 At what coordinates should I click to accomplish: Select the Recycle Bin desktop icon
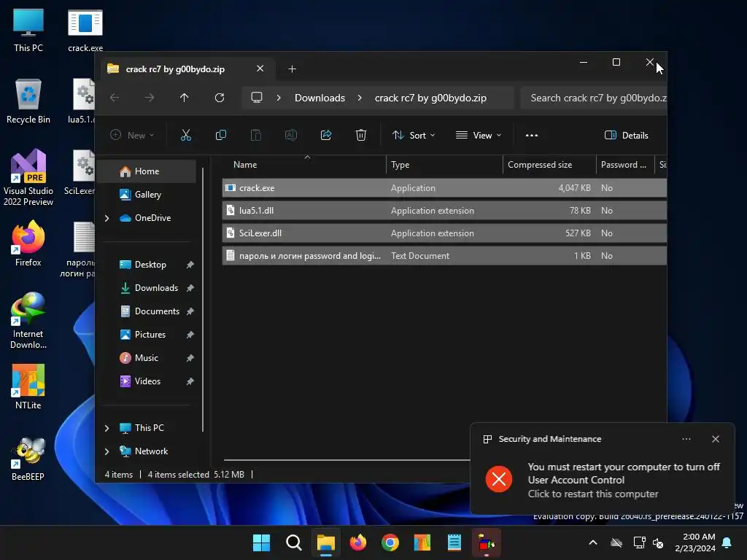point(28,101)
